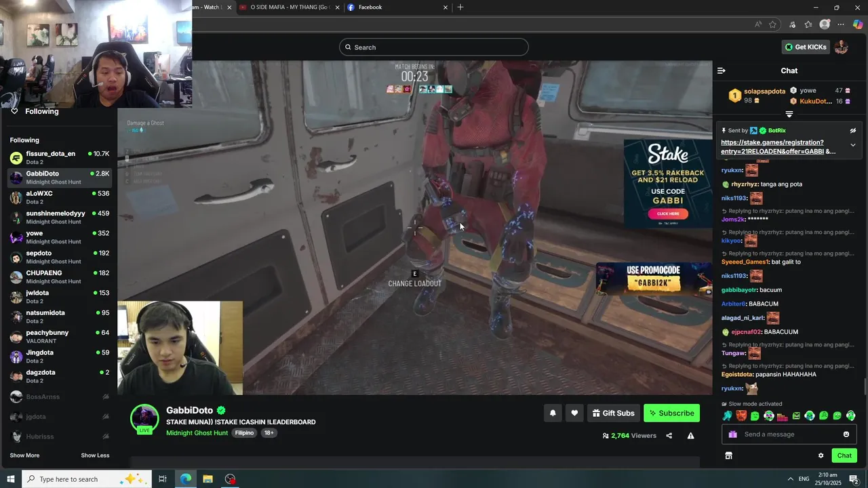Screen dimensions: 868x488
Task: Expand the gifters leaderboard below the top gifters
Action: [789, 115]
